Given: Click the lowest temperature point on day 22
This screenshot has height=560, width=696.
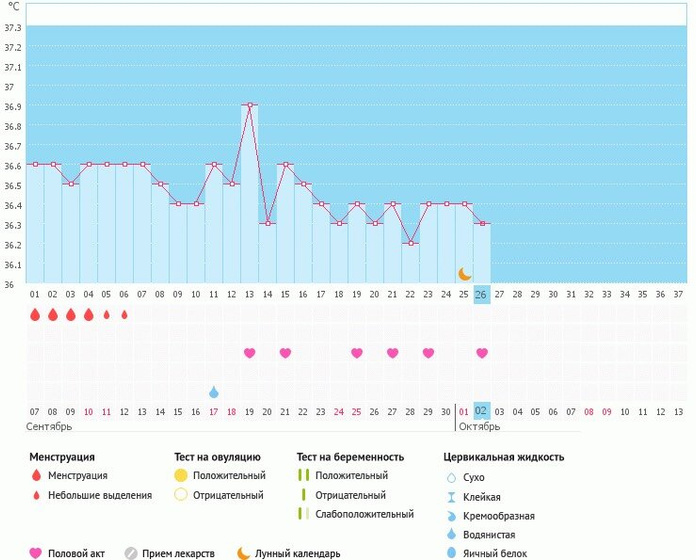Looking at the screenshot, I should click(x=410, y=243).
